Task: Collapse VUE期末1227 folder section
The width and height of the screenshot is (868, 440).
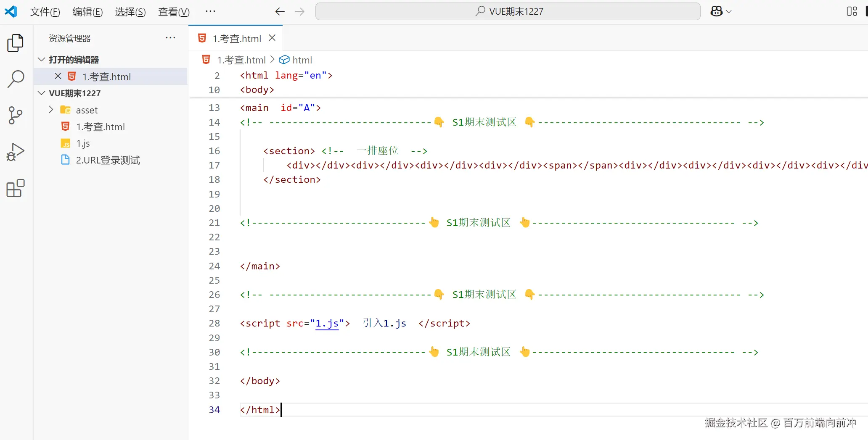Action: click(42, 93)
